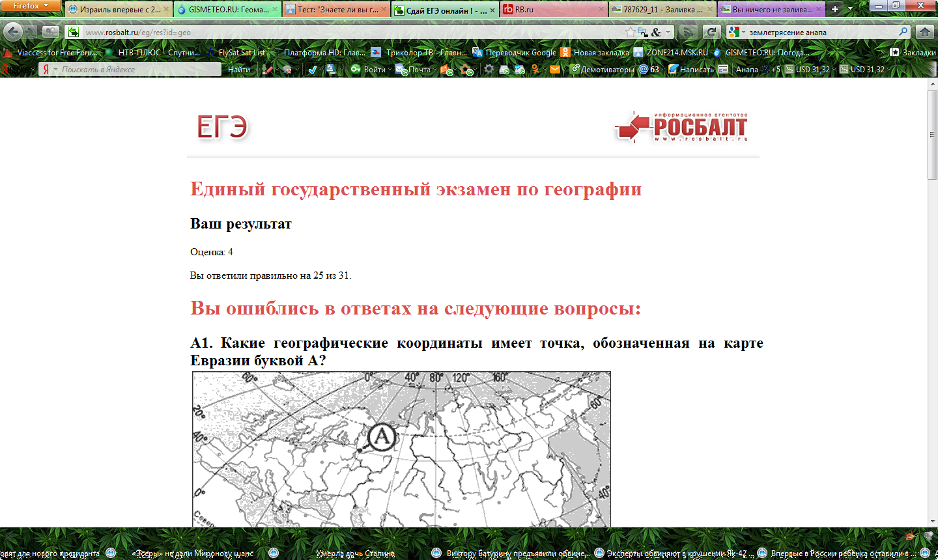Viewport: 938px width, 560px height.
Task: Open the 'Переводчик Google' bookmark
Action: pos(515,52)
